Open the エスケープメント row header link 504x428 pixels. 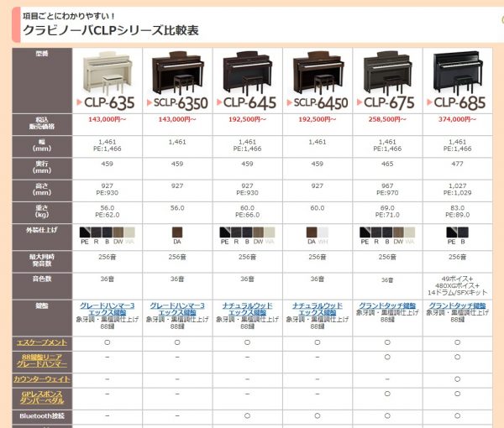tap(42, 342)
